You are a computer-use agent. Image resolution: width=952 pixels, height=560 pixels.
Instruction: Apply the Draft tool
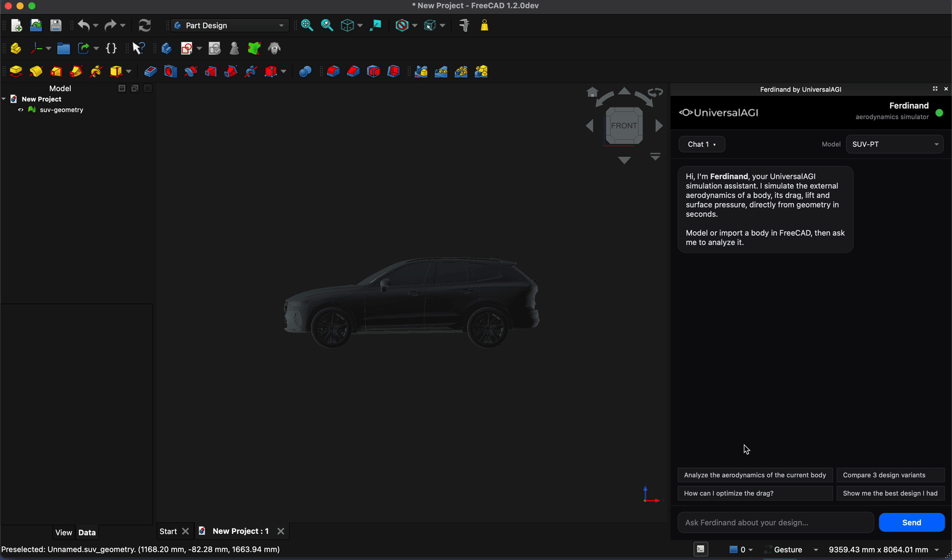click(374, 71)
